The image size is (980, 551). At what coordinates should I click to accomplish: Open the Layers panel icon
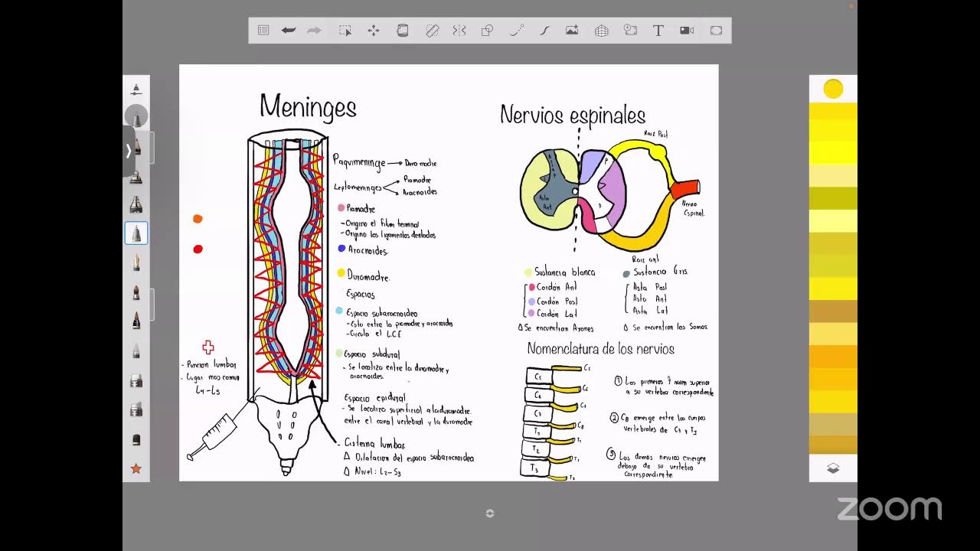pos(833,468)
